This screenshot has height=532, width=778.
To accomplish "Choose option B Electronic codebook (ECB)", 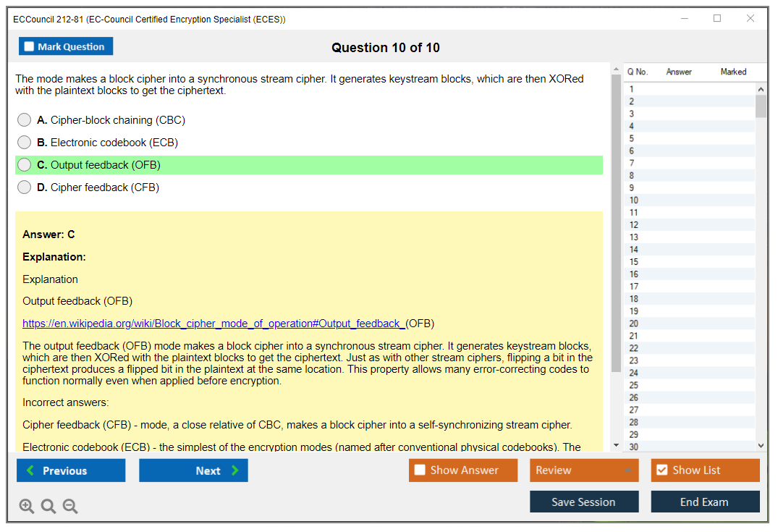I will (25, 143).
